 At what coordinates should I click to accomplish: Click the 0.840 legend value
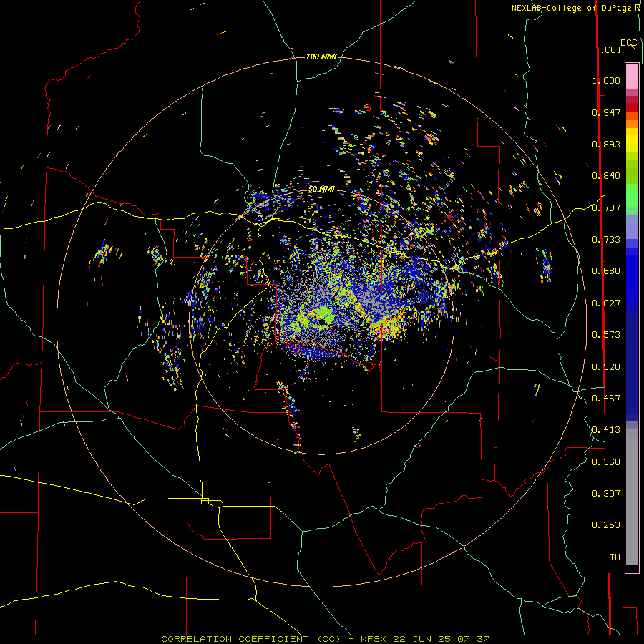(x=606, y=176)
